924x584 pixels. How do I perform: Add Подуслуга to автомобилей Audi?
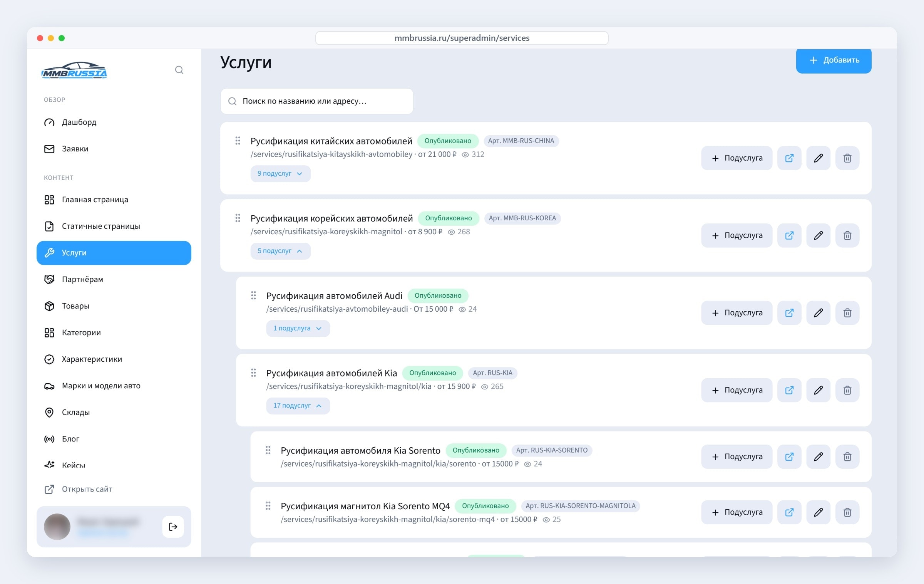(x=737, y=313)
